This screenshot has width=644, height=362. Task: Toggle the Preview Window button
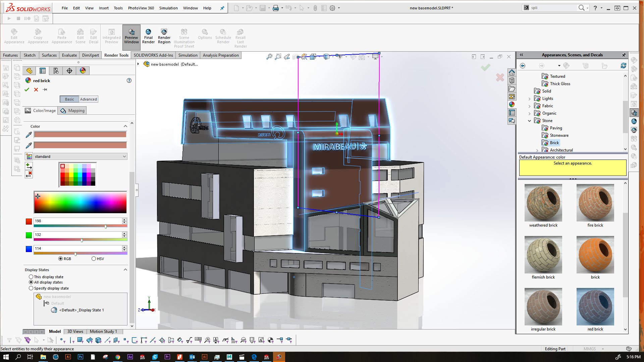[x=131, y=35]
